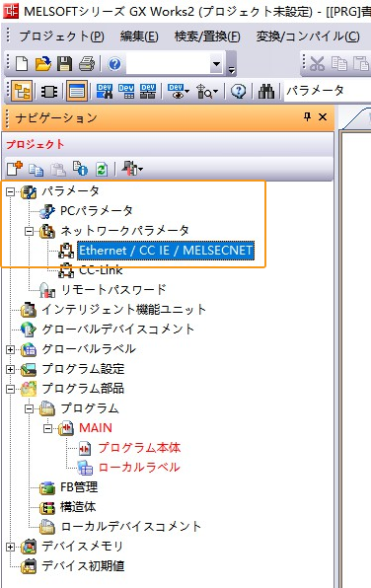Viewport: 371px width, 588px height.
Task: Click the binoculars find icon
Action: (266, 91)
